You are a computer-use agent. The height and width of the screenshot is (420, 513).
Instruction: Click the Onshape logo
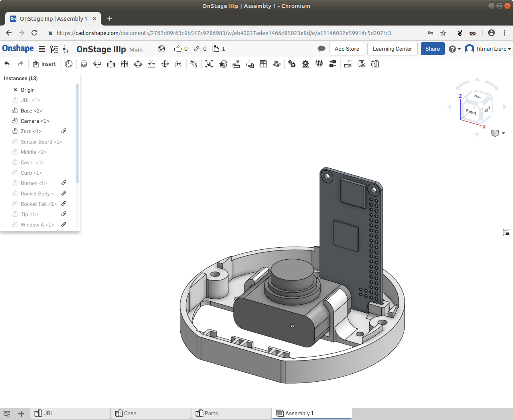click(18, 49)
